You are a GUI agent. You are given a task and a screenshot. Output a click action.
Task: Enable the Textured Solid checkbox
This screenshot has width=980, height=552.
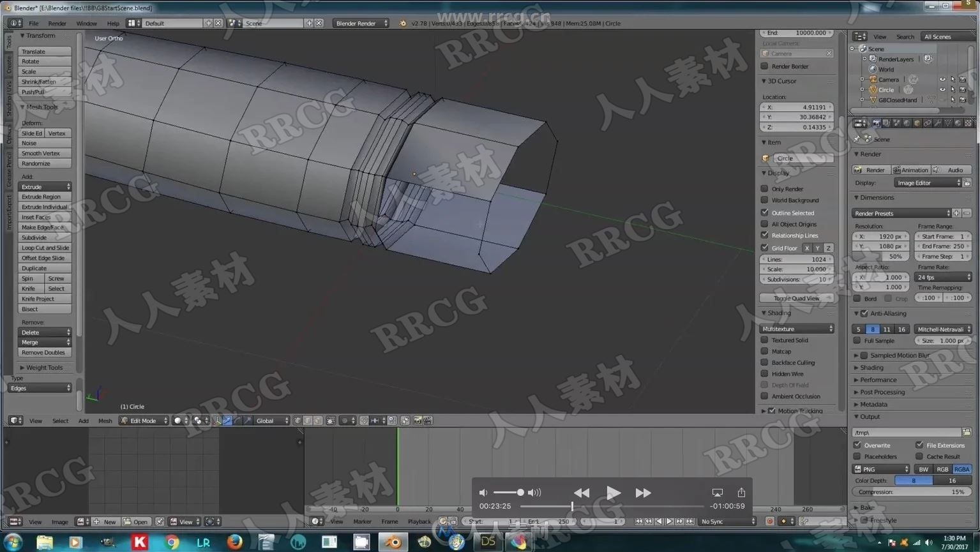[x=764, y=340]
